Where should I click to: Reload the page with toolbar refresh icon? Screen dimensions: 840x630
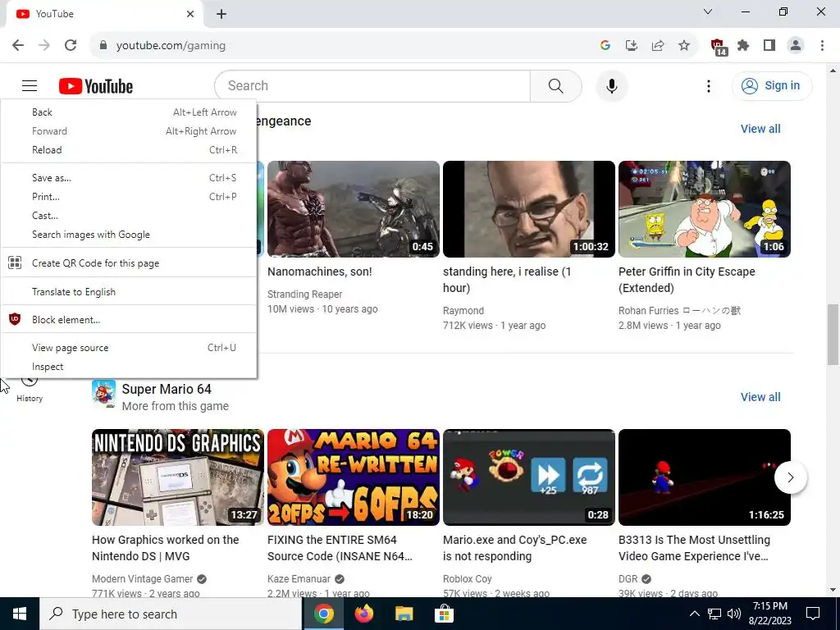71,46
